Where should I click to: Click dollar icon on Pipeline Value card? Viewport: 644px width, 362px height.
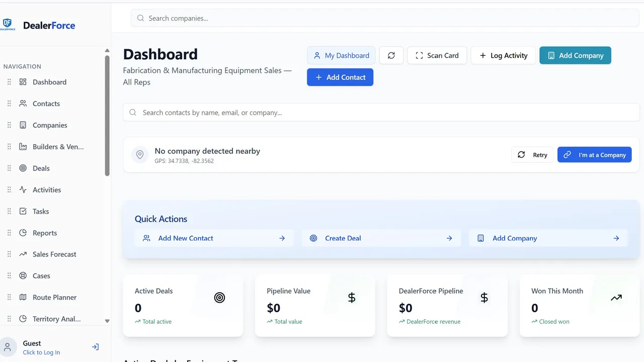click(352, 298)
